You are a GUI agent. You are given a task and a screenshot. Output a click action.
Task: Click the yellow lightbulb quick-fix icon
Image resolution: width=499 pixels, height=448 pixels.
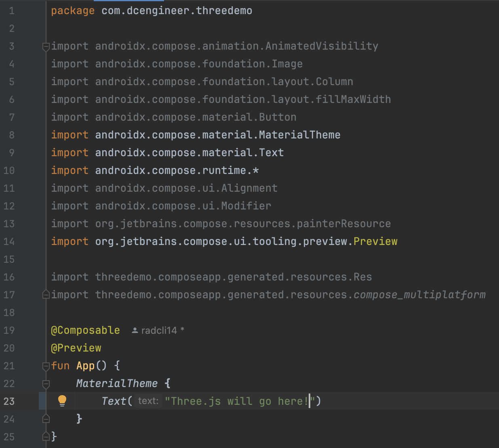(62, 401)
